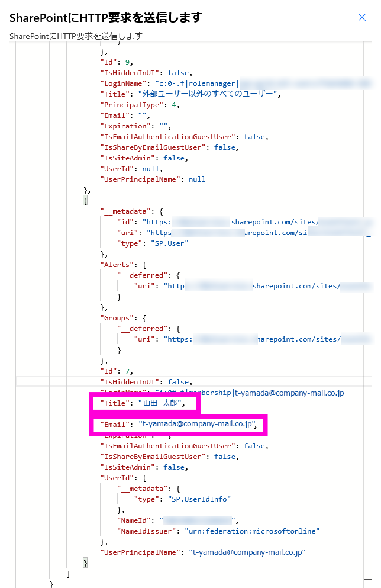Close the SharePoint HTTP request panel

(x=362, y=18)
